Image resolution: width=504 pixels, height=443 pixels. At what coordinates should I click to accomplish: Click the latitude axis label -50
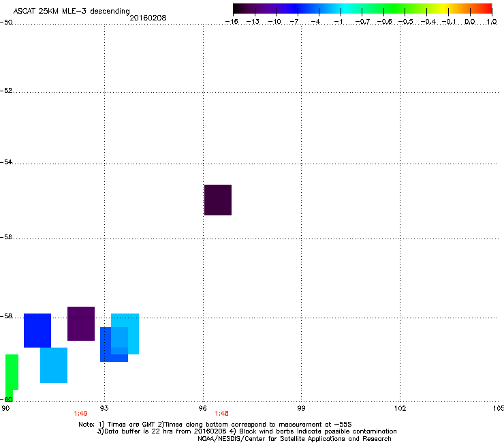click(6, 22)
